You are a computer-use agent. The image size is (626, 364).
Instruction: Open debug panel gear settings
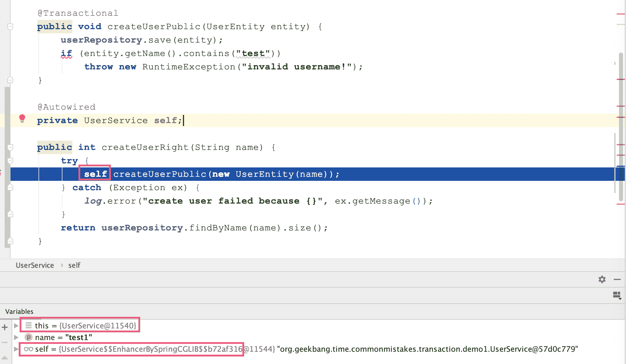[602, 279]
